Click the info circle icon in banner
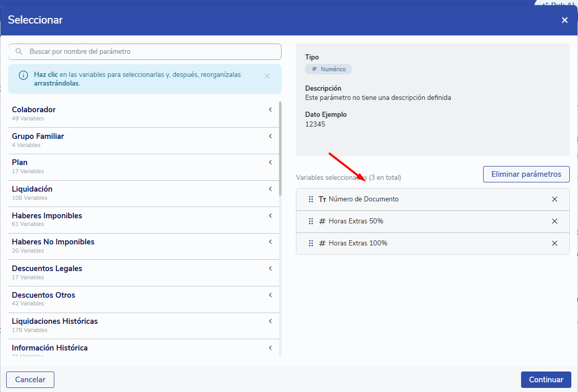Screen dimensions: 578x392 pyautogui.click(x=23, y=75)
